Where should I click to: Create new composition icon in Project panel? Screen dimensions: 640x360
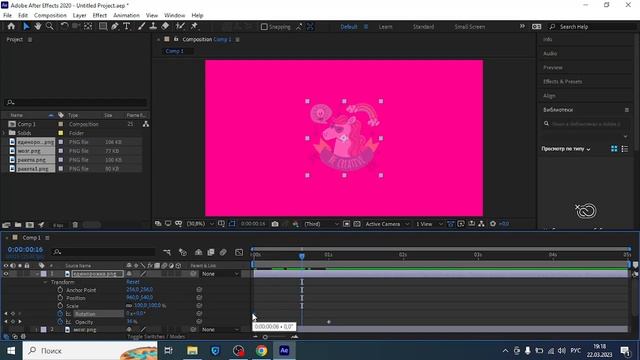point(29,225)
